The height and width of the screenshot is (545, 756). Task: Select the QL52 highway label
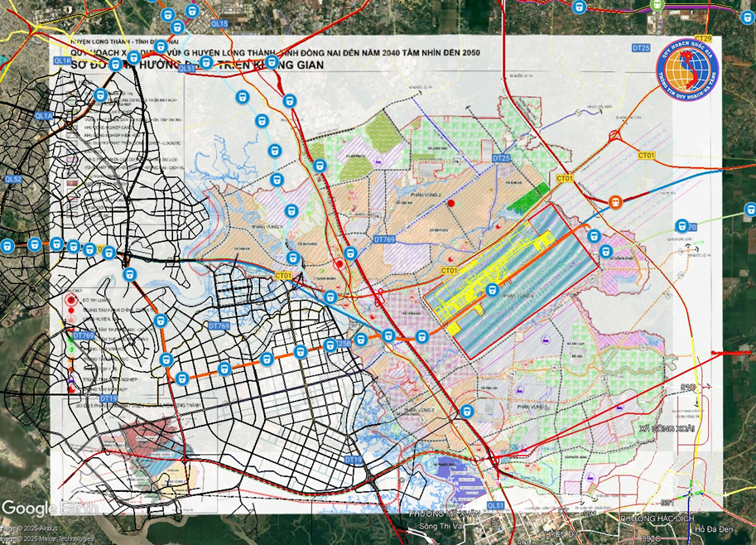pyautogui.click(x=14, y=179)
